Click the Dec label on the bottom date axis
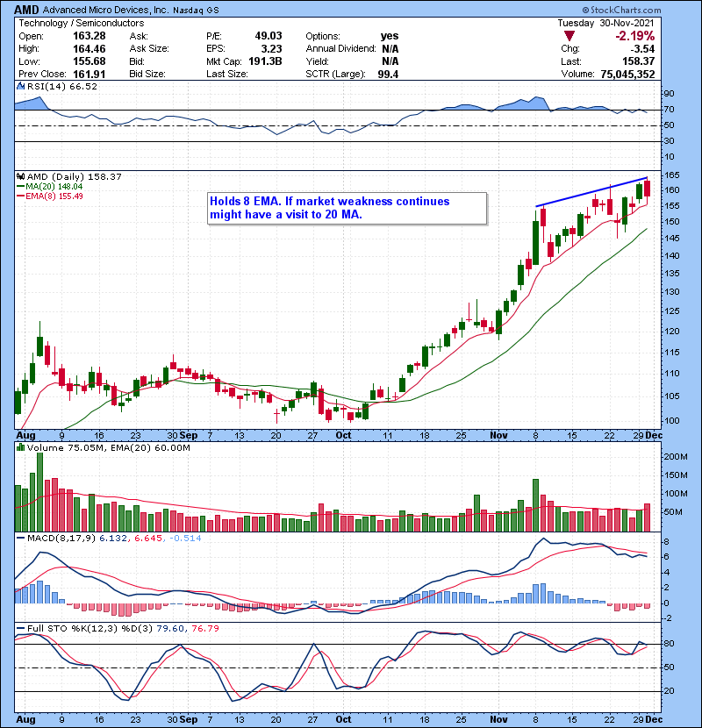Image resolution: width=702 pixels, height=728 pixels. coord(654,719)
